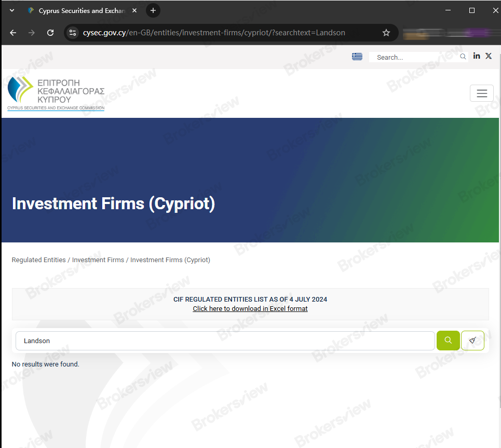This screenshot has width=501, height=448.
Task: Click the magnifier in the top search box
Action: pos(463,57)
